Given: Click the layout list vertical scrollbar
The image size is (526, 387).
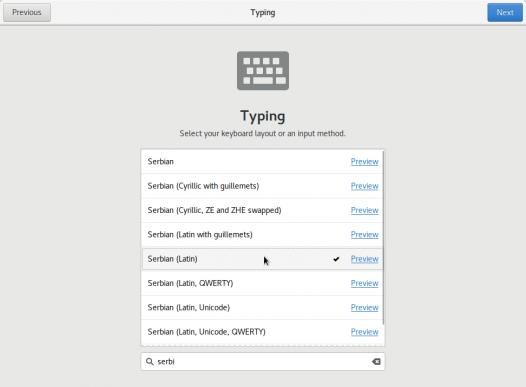Looking at the screenshot, I should [383, 238].
